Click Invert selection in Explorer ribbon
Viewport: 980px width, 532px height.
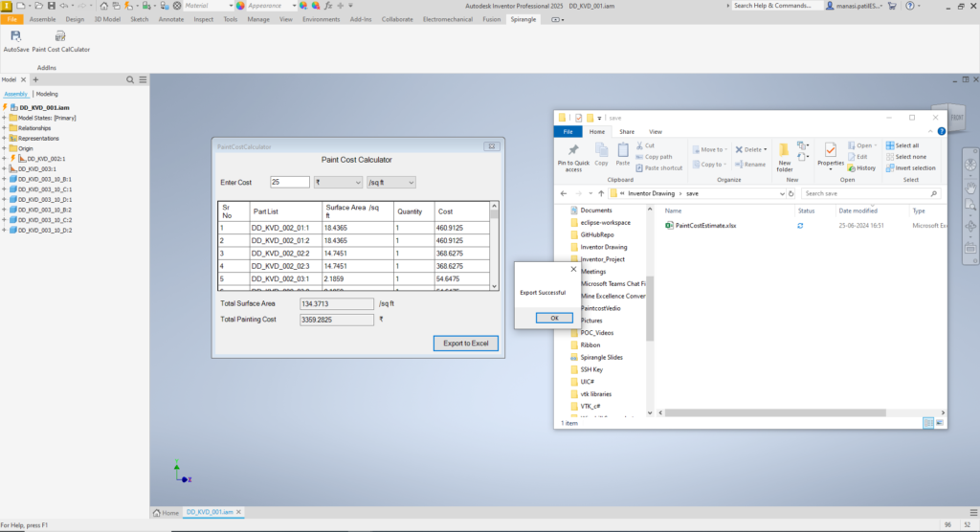pos(911,168)
